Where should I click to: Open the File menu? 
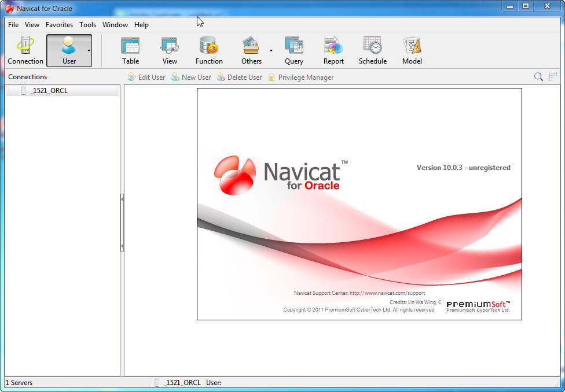point(13,25)
